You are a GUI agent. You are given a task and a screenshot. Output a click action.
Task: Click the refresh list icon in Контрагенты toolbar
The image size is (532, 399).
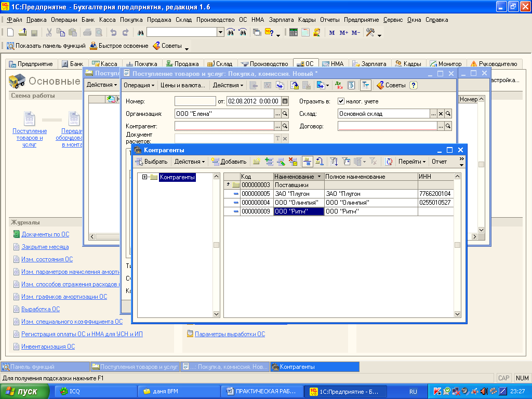(x=389, y=162)
